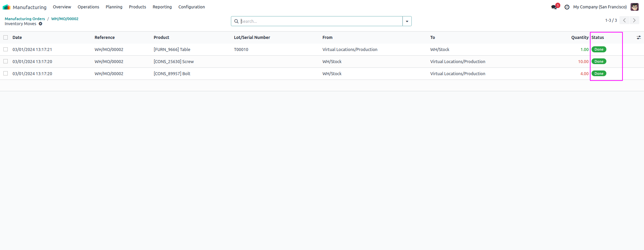Go to the previous page arrow
This screenshot has height=250, width=644.
click(624, 20)
